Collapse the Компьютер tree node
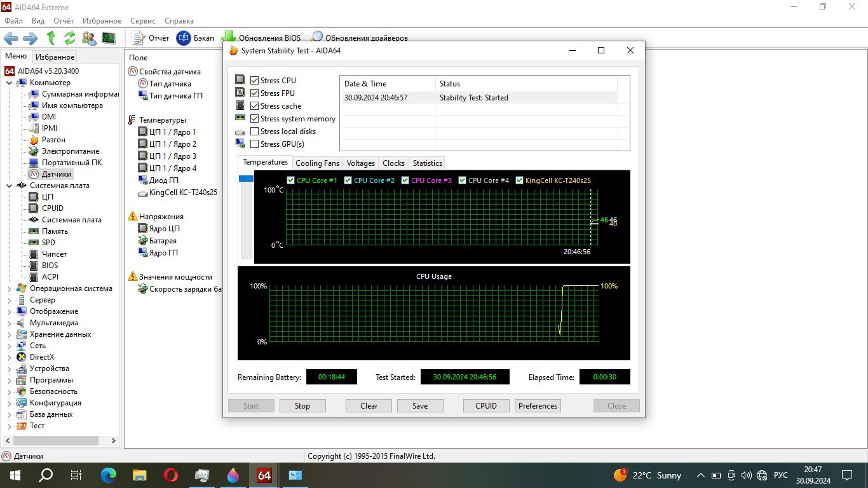Image resolution: width=868 pixels, height=488 pixels. pyautogui.click(x=9, y=83)
